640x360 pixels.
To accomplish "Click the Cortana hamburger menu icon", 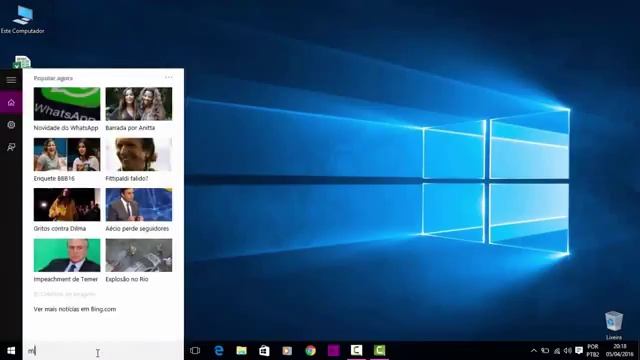I will (x=11, y=80).
